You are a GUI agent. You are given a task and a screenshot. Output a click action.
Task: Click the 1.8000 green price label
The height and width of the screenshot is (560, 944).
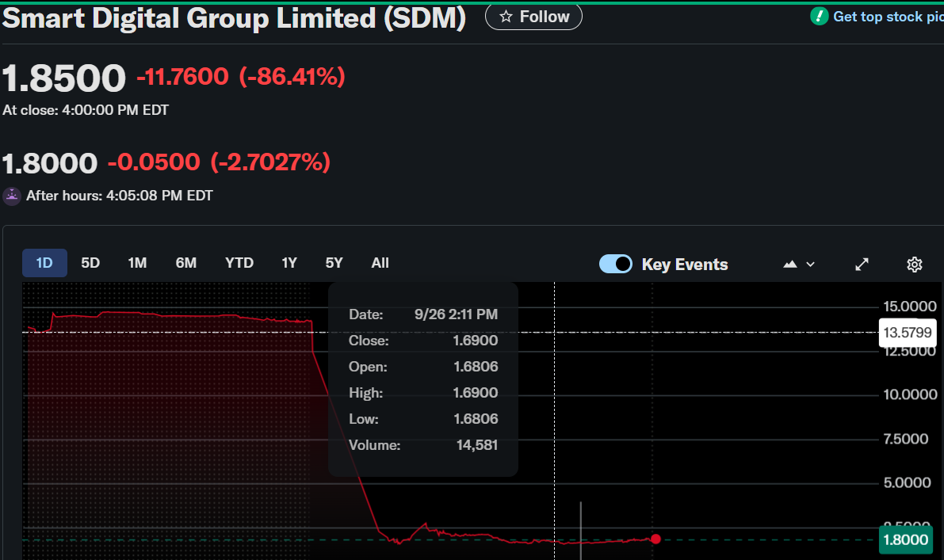click(906, 539)
